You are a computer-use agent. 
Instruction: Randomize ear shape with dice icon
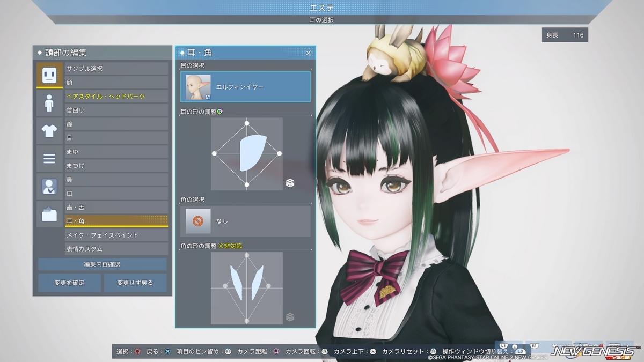(x=290, y=183)
